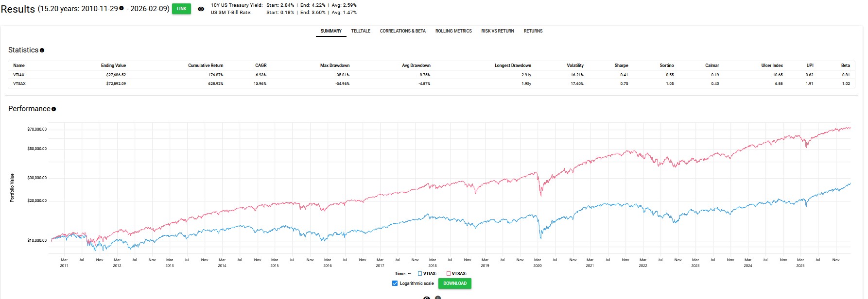Viewport: 868px width, 299px height.
Task: Click the info icon next to Performance
Action: pyautogui.click(x=53, y=109)
